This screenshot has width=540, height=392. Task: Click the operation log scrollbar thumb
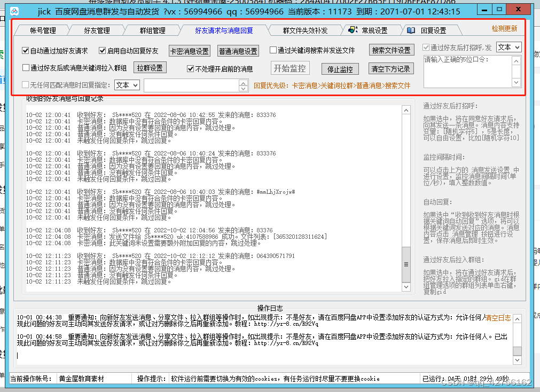[x=517, y=351]
